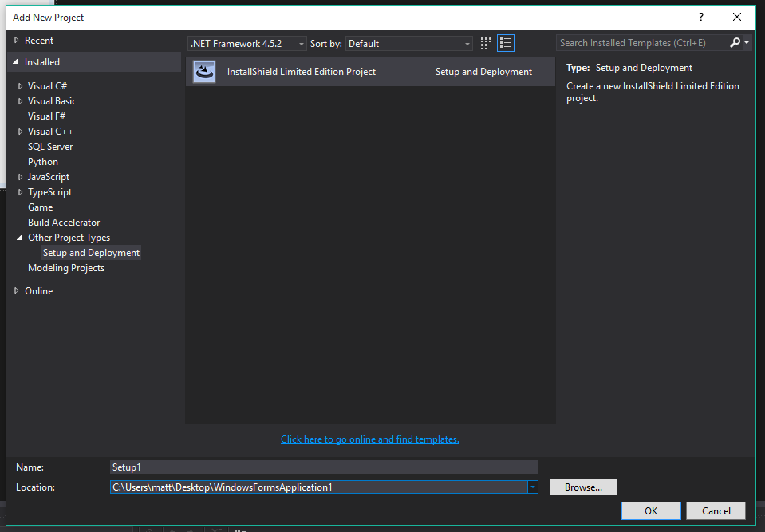
Task: Open search options dropdown arrow
Action: point(747,43)
